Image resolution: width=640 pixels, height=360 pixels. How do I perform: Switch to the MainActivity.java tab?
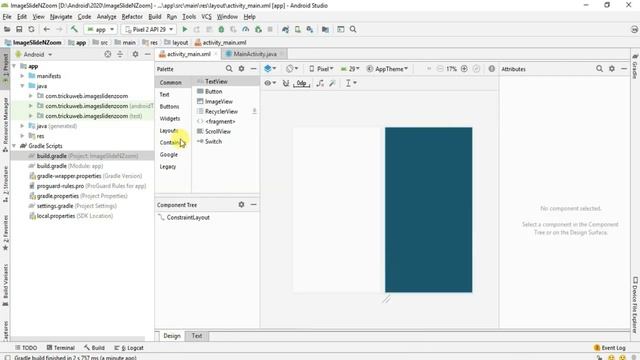(x=255, y=54)
